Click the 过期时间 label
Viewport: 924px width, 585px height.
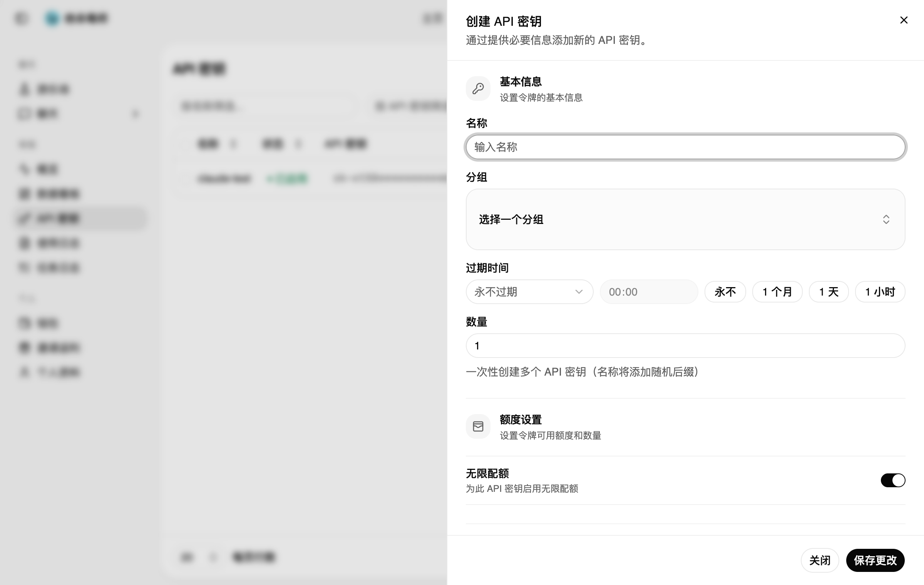(487, 268)
